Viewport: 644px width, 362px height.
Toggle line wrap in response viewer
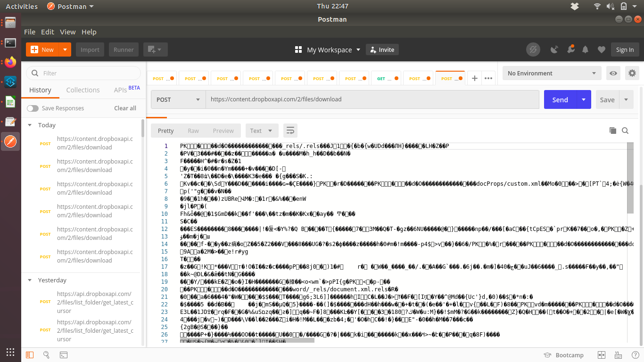pos(290,131)
